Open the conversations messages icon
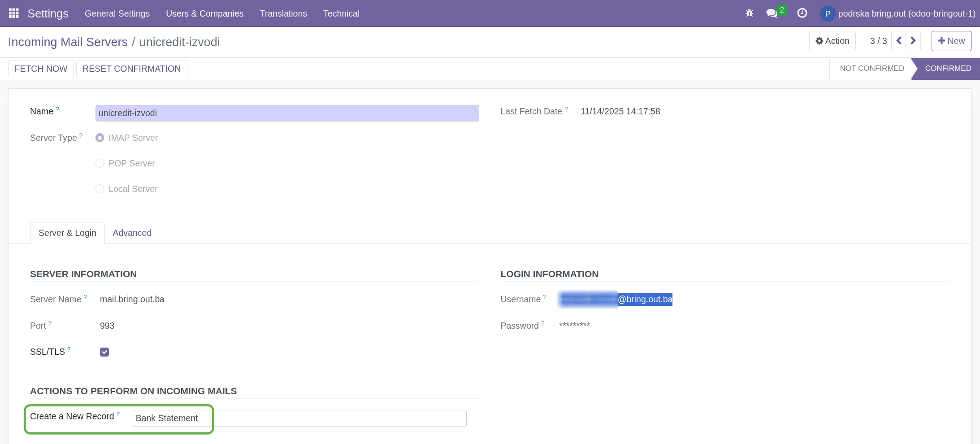980x444 pixels. pos(772,13)
